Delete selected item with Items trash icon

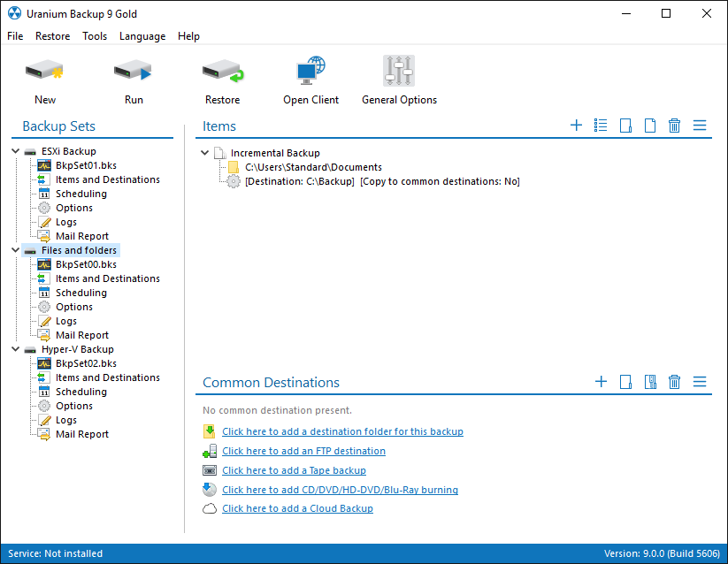pyautogui.click(x=674, y=126)
